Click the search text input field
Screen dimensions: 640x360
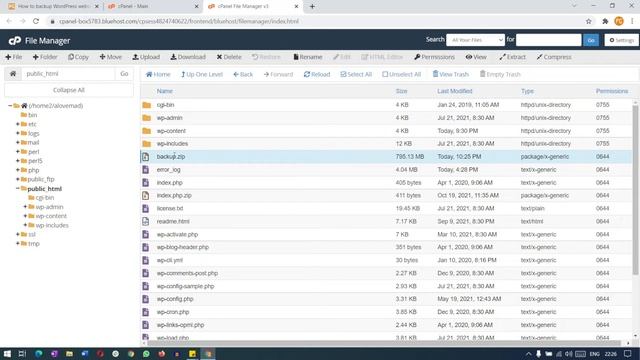click(548, 40)
